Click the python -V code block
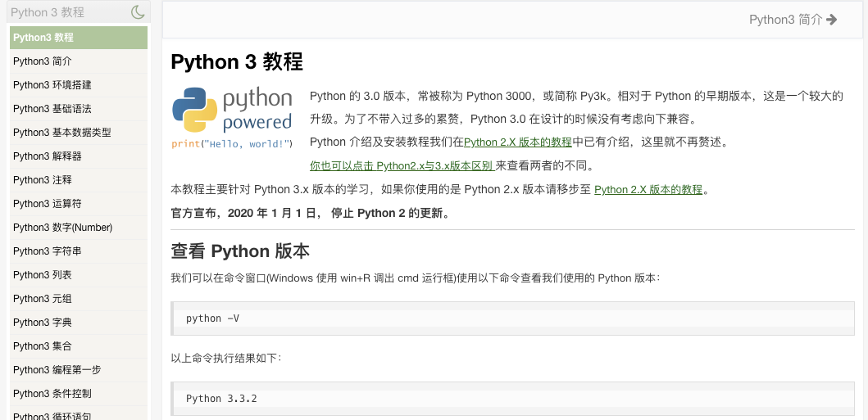The image size is (868, 420). 512,318
